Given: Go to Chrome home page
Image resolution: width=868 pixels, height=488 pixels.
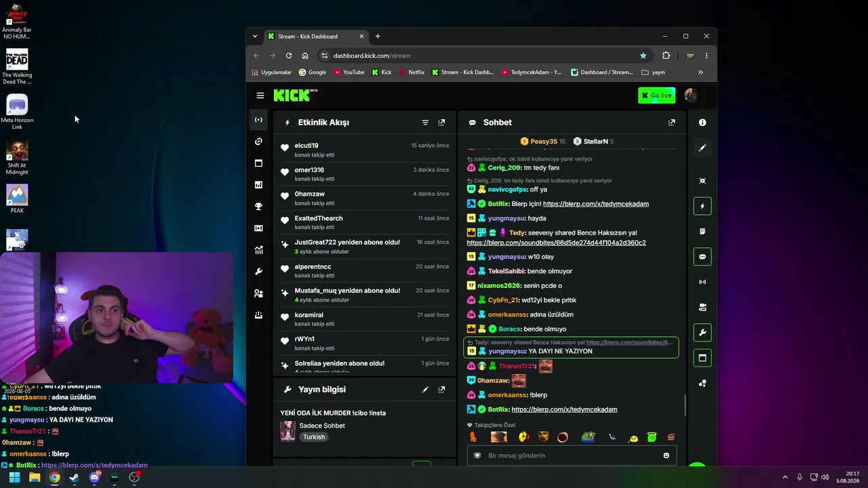Looking at the screenshot, I should (x=305, y=56).
